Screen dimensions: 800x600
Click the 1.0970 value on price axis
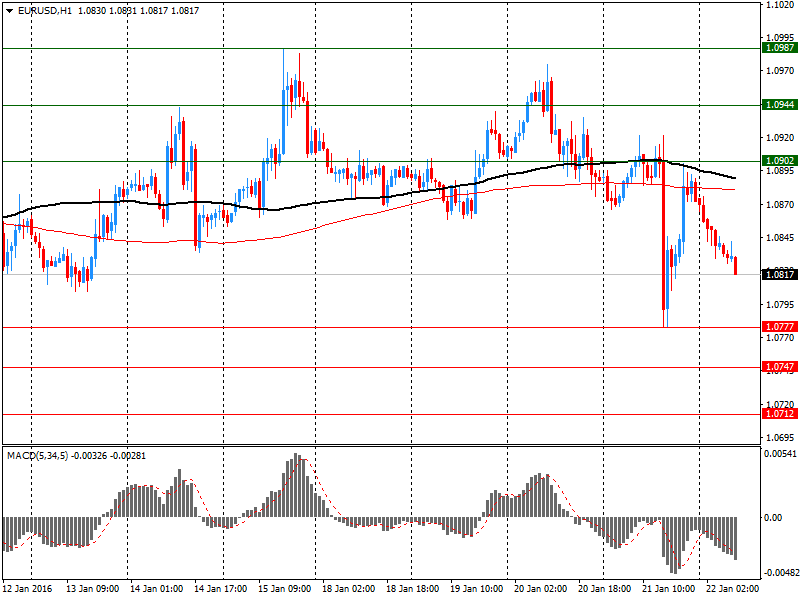pos(780,70)
